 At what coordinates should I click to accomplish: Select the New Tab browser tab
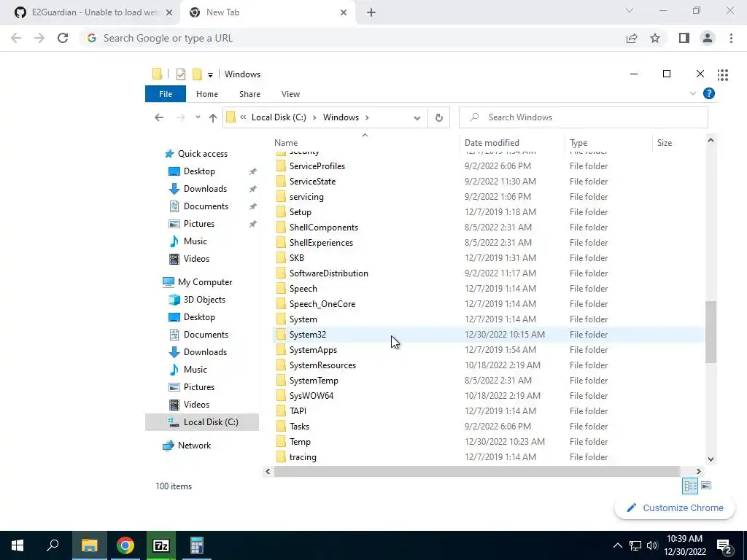(x=267, y=12)
